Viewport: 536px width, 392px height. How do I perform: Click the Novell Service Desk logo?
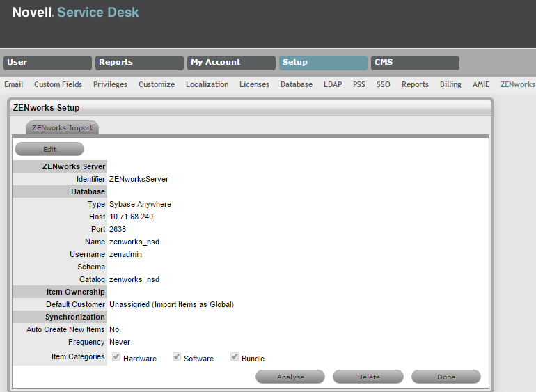(x=75, y=13)
